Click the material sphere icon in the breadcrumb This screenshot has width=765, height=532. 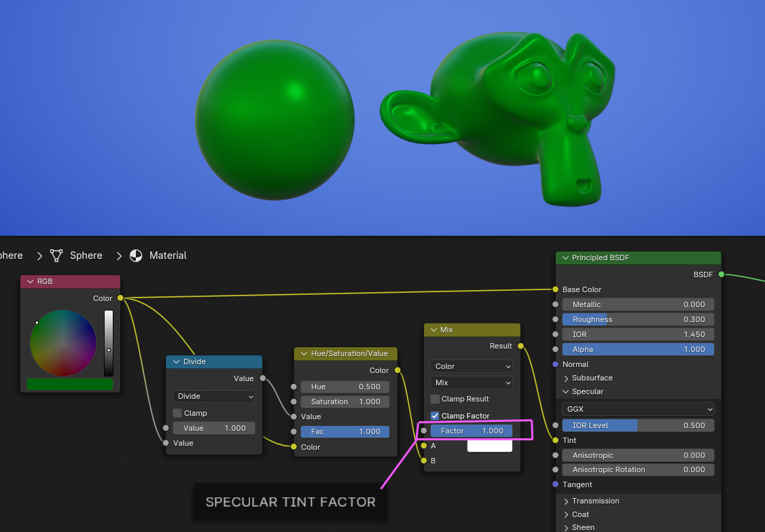135,255
